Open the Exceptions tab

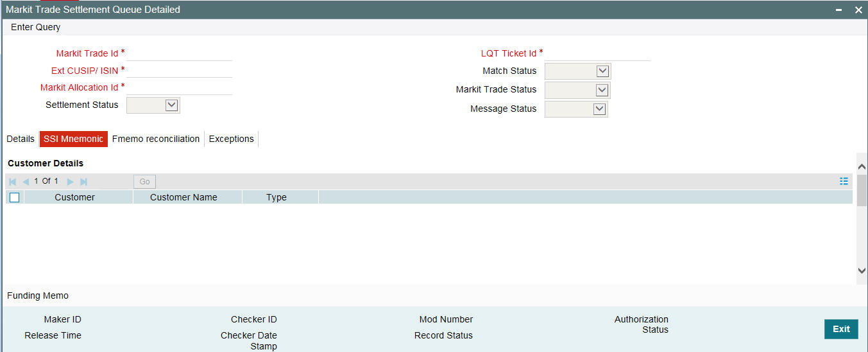[232, 139]
